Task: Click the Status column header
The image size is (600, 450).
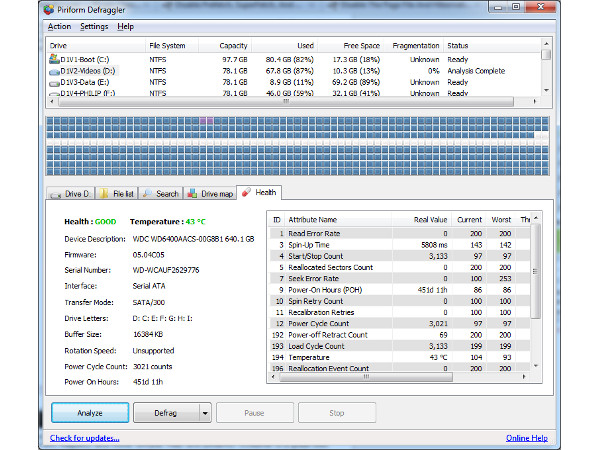Action: pyautogui.click(x=492, y=46)
